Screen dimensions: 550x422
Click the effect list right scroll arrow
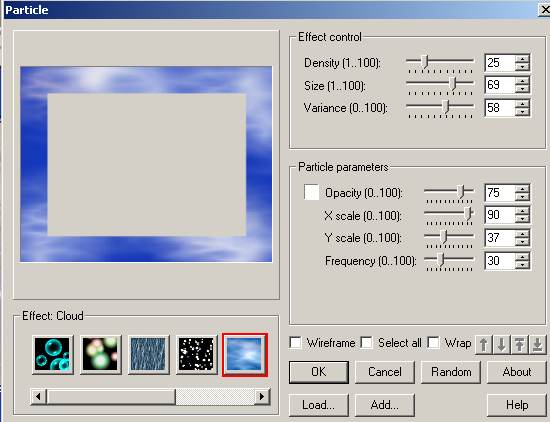tap(262, 397)
